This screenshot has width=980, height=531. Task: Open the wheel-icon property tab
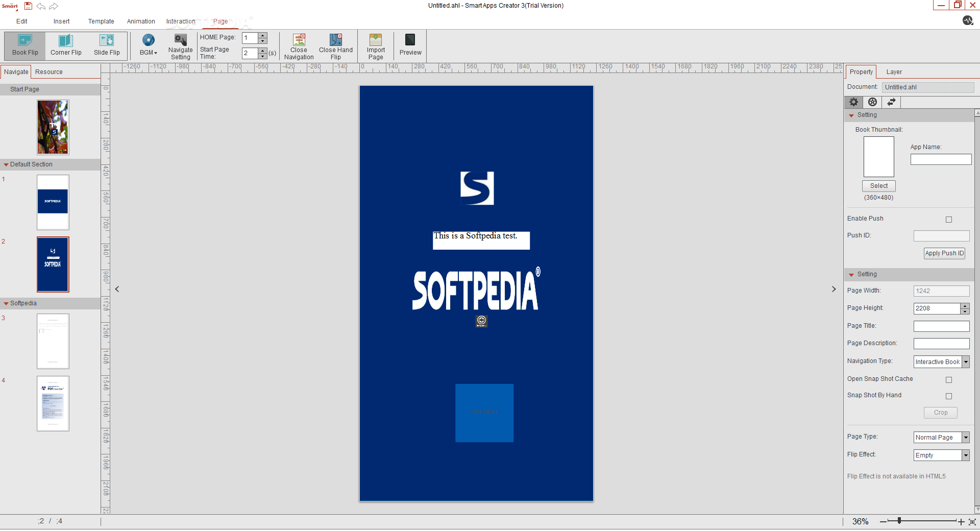tap(872, 102)
